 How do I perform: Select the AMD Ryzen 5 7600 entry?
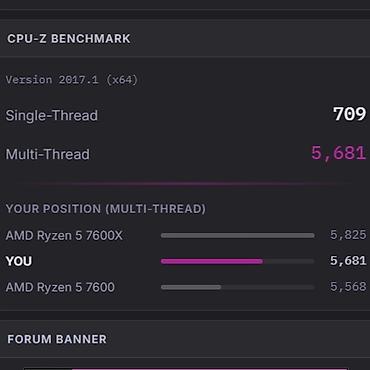[60, 287]
